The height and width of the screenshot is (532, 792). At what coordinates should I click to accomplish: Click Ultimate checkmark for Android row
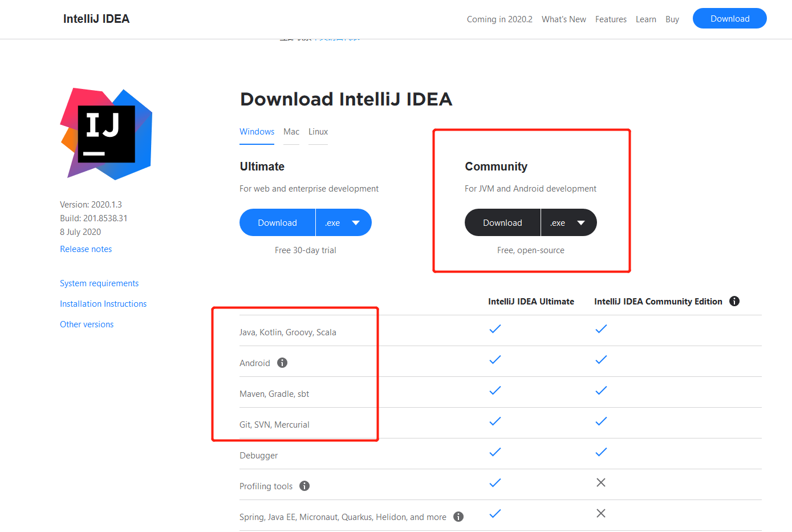coord(495,360)
